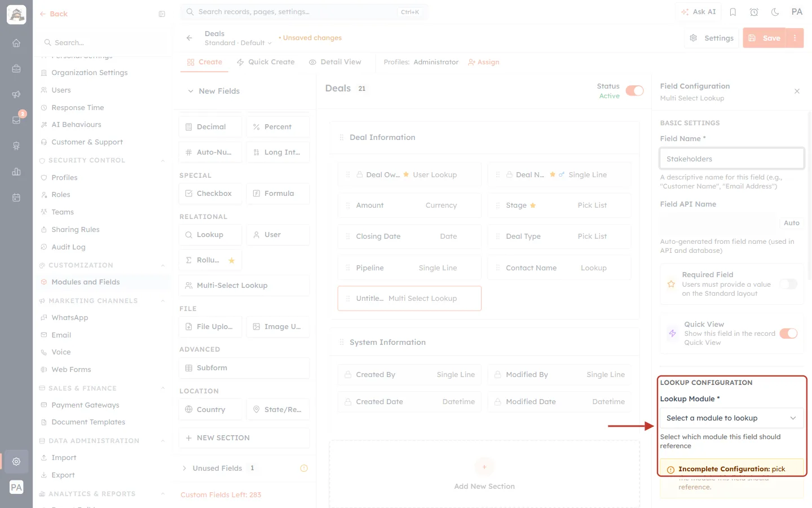Go back with the arrow beside Deals
The width and height of the screenshot is (812, 508).
pyautogui.click(x=189, y=38)
